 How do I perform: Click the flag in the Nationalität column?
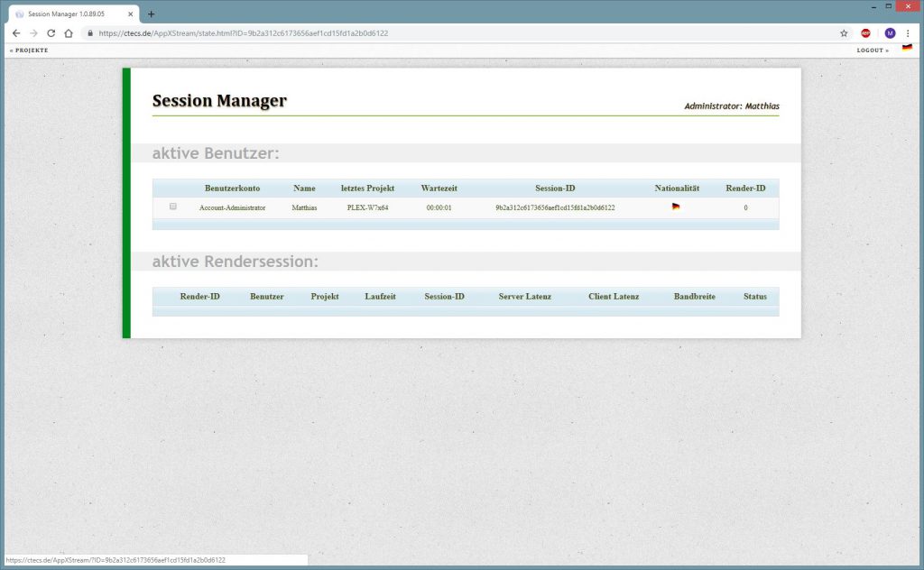click(x=676, y=207)
